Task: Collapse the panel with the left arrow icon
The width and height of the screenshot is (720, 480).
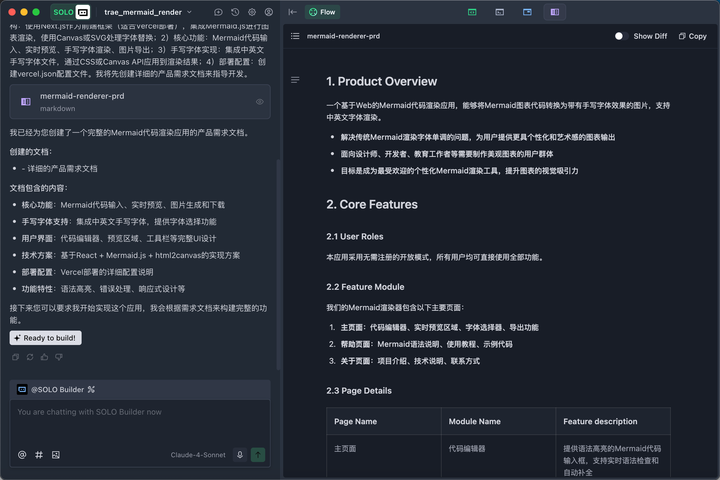Action: pyautogui.click(x=291, y=12)
